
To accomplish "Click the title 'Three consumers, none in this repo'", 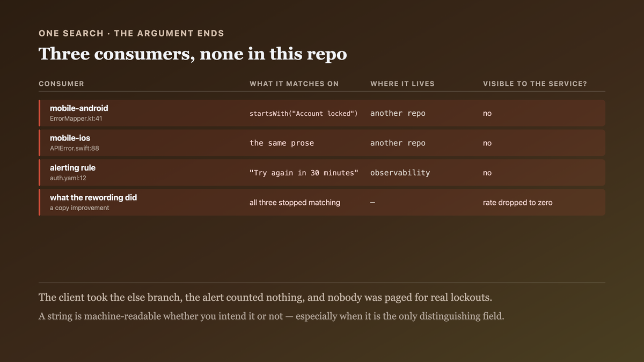I will click(x=193, y=54).
